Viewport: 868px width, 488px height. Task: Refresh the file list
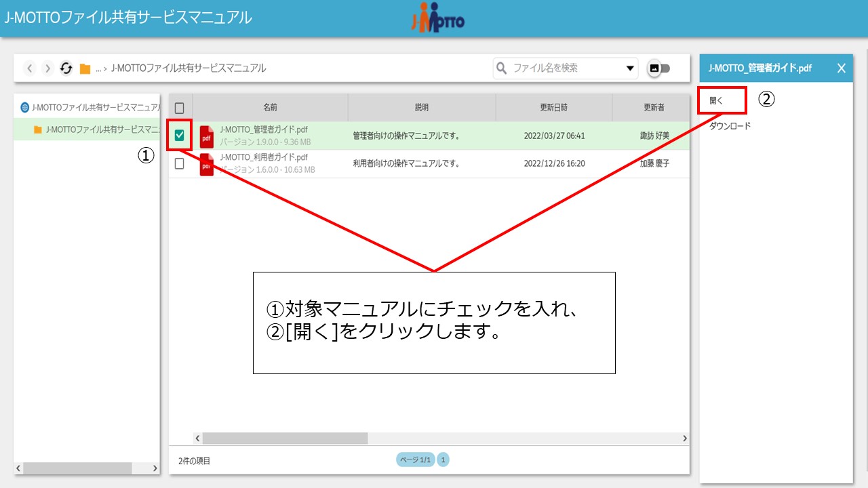coord(66,68)
